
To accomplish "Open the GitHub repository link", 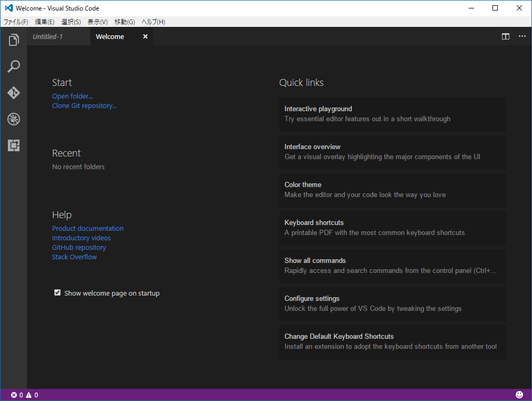I will tap(78, 247).
